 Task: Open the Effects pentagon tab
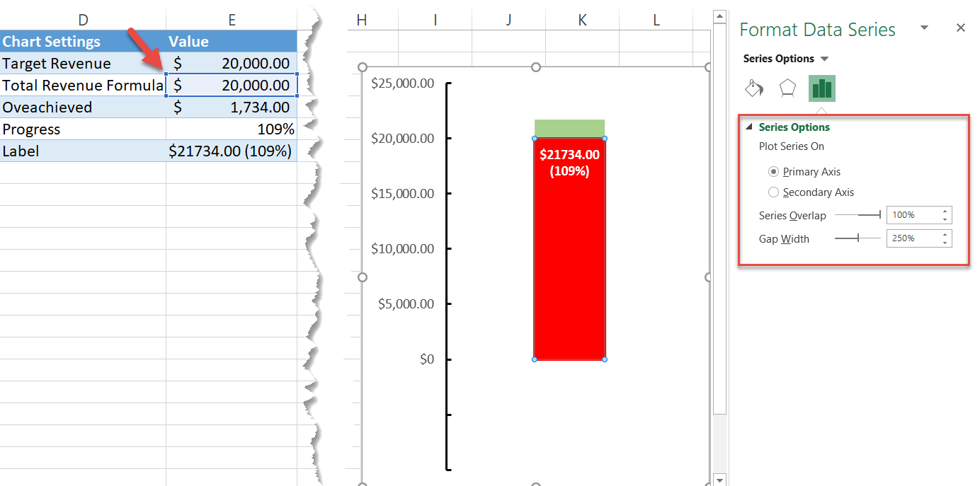click(x=787, y=88)
